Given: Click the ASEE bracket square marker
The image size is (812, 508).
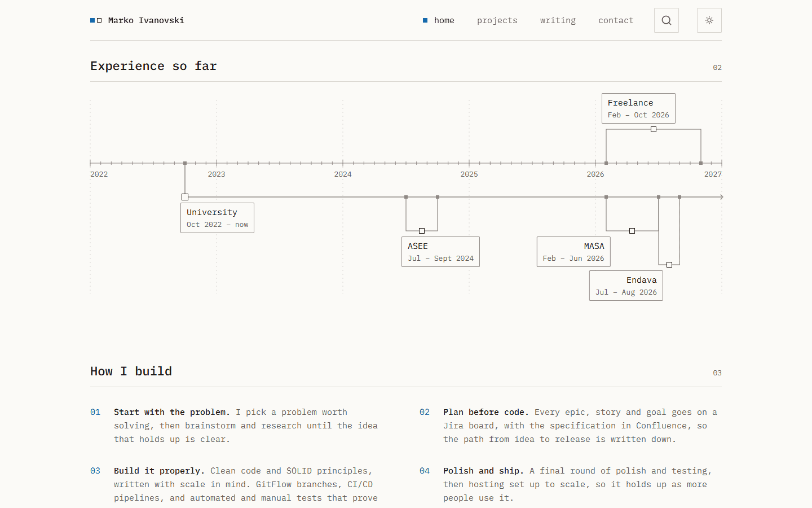Looking at the screenshot, I should [422, 231].
